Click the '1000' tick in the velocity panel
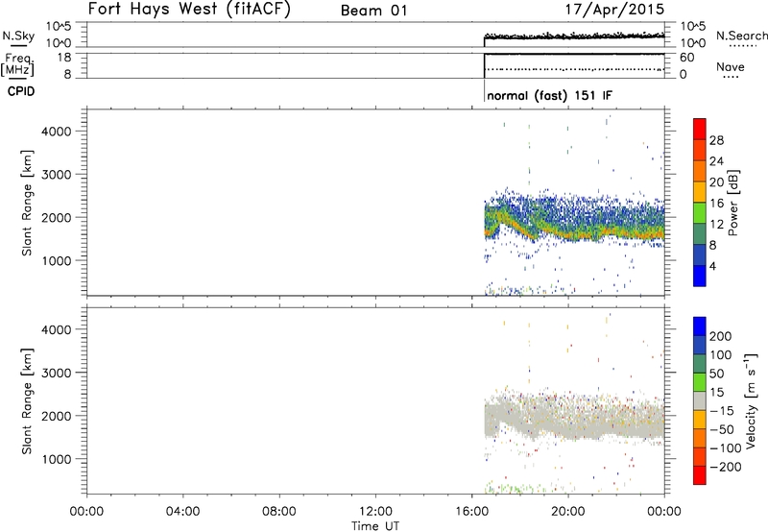 point(57,459)
